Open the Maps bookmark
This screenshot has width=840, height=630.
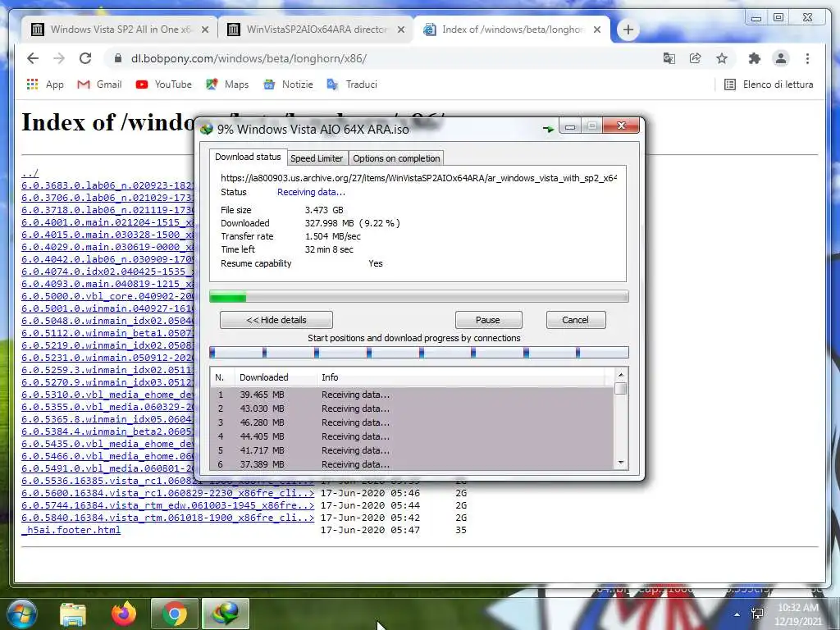click(x=228, y=84)
